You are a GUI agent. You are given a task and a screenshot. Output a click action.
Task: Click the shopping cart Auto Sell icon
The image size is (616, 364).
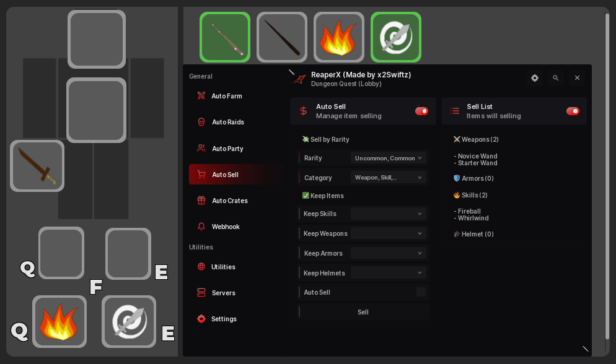click(201, 174)
